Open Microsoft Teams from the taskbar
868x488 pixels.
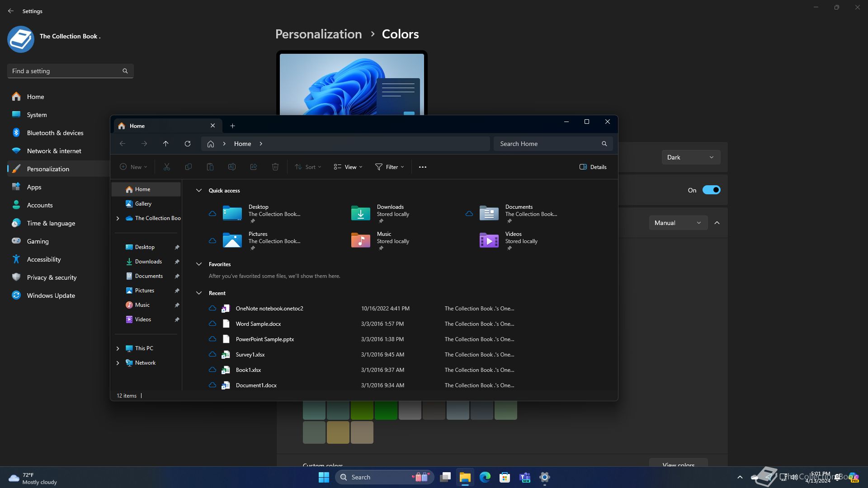coord(525,477)
